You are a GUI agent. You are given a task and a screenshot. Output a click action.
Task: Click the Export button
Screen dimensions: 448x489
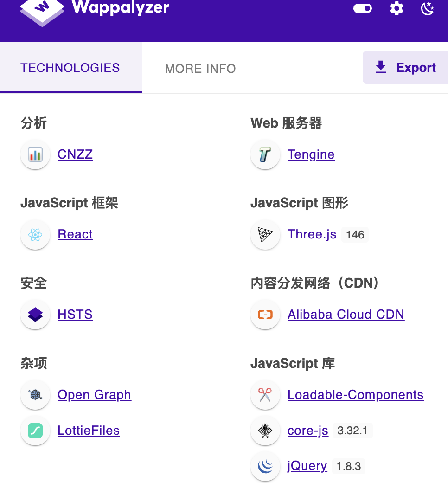pyautogui.click(x=405, y=67)
